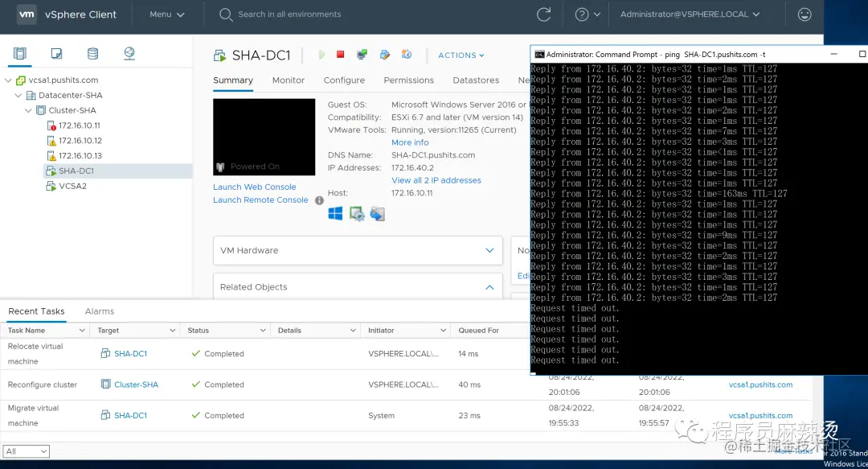Click the Launch Web Console link

pos(255,187)
